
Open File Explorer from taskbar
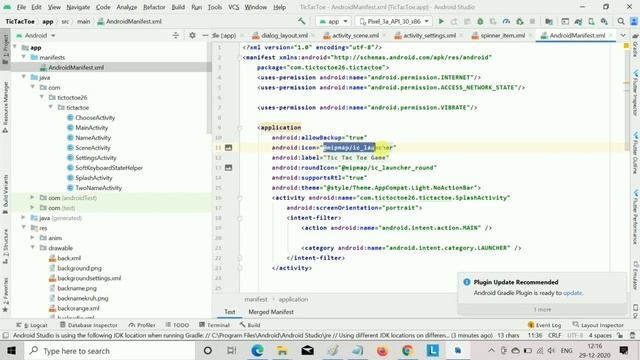click(x=282, y=351)
